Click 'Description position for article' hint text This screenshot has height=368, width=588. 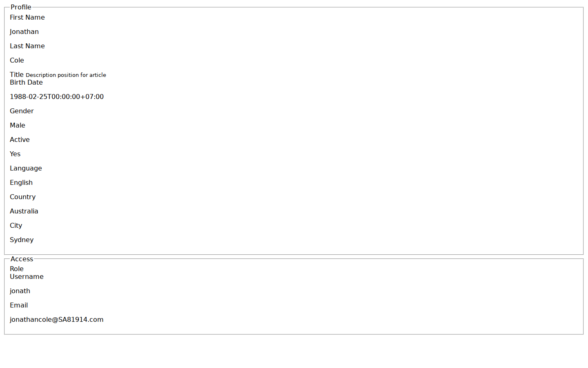point(66,75)
